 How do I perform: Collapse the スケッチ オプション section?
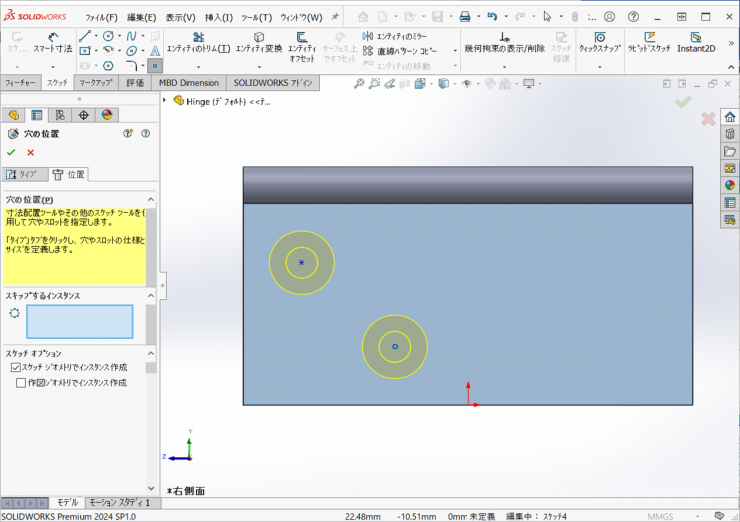click(150, 353)
